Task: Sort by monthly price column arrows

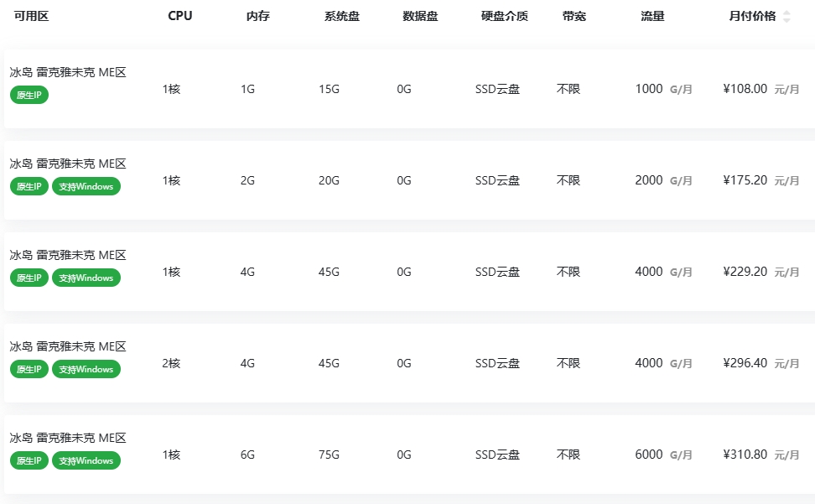Action: tap(786, 16)
